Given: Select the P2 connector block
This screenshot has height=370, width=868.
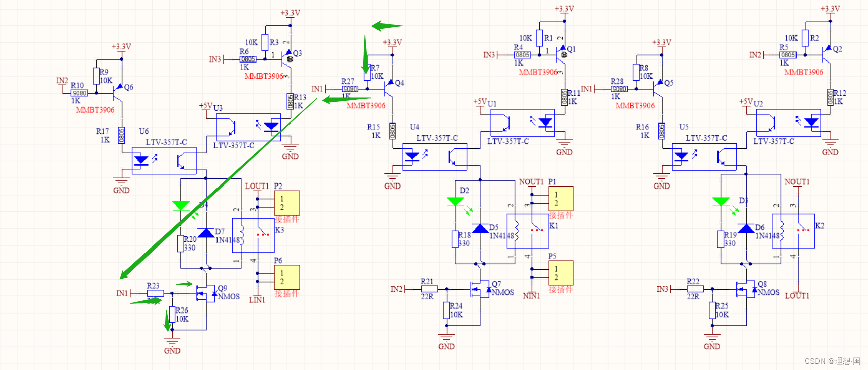Looking at the screenshot, I should click(x=287, y=203).
